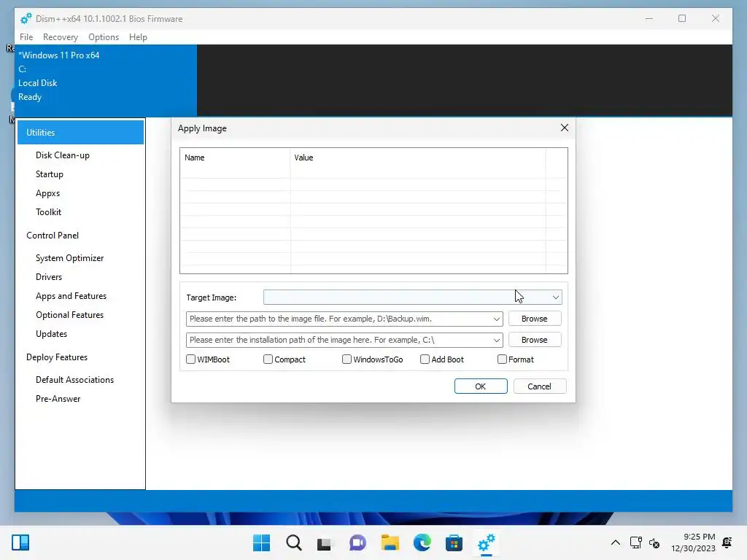747x560 pixels.
Task: Click Browse for installation path
Action: (x=535, y=340)
